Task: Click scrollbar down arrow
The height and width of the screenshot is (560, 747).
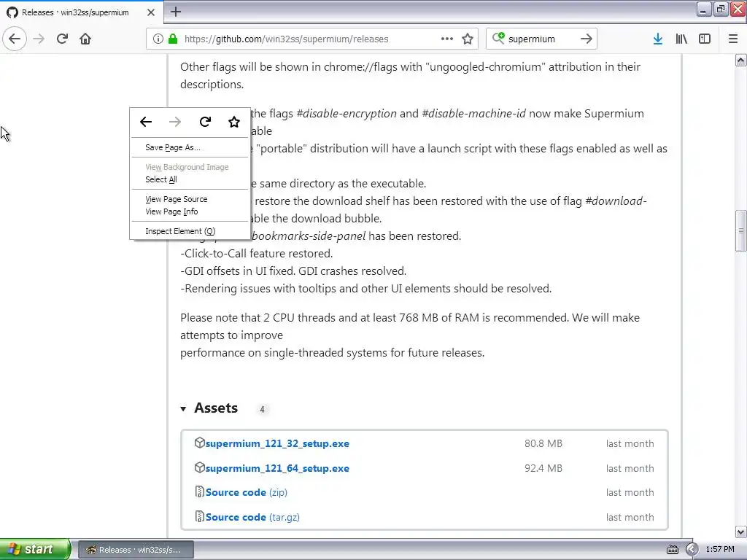Action: (x=740, y=532)
